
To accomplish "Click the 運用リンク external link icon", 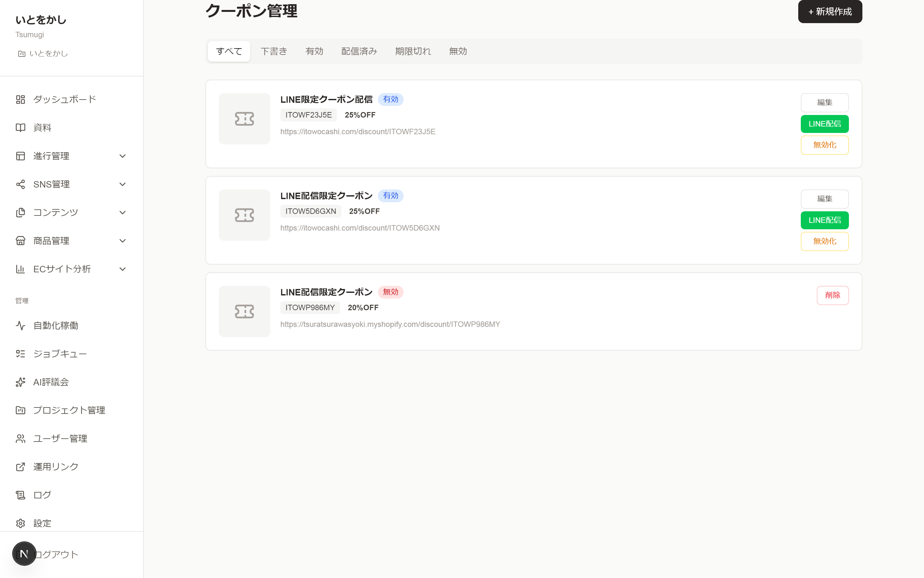I will tap(20, 467).
